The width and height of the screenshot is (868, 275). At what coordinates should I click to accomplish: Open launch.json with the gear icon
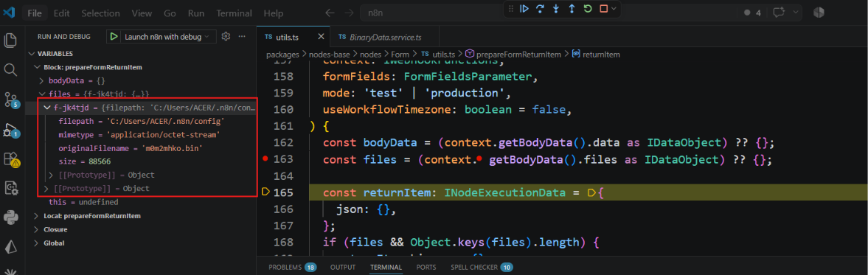pos(226,37)
